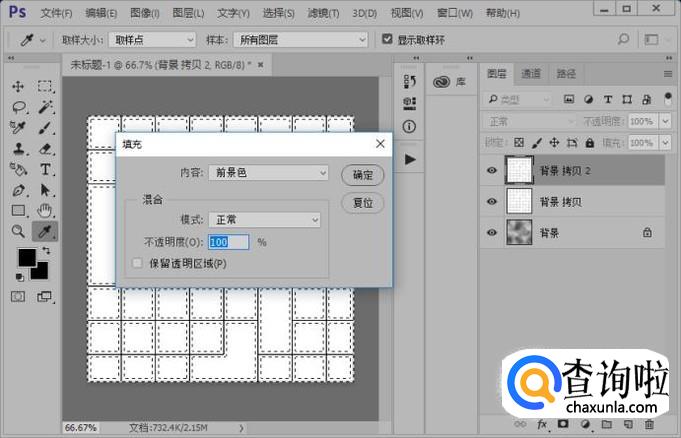Image resolution: width=681 pixels, height=438 pixels.
Task: Click the 复位 button
Action: coord(363,202)
